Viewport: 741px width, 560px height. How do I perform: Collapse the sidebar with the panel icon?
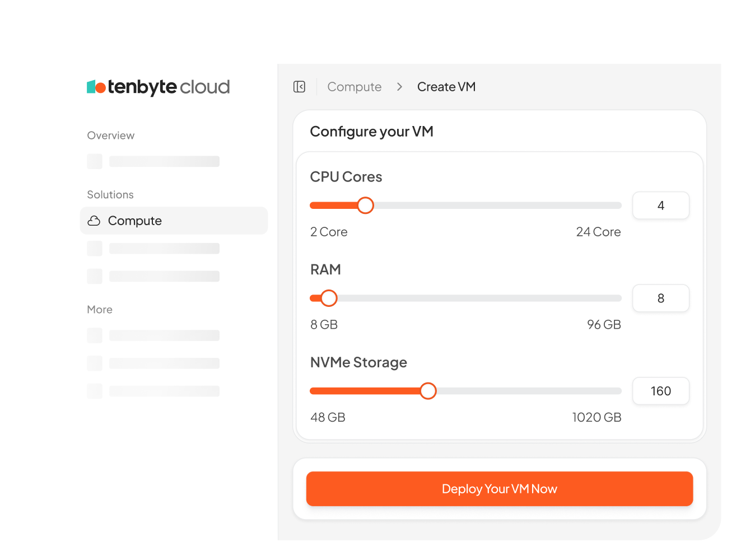(299, 87)
